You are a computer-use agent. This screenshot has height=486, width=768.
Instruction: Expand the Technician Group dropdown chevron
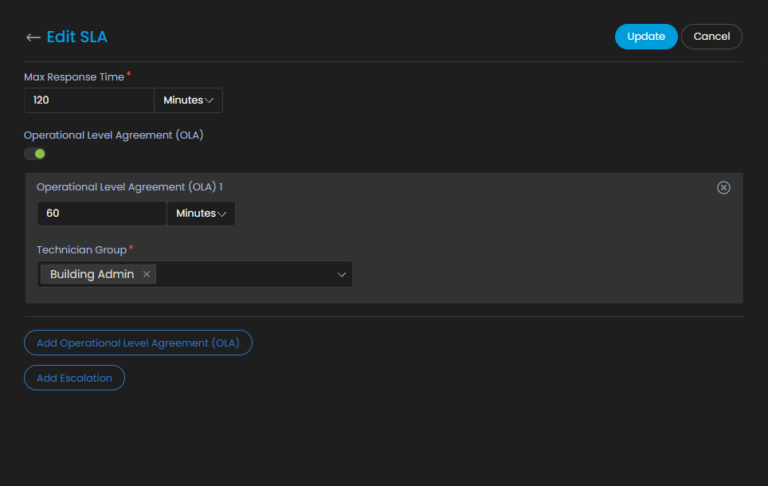point(341,274)
